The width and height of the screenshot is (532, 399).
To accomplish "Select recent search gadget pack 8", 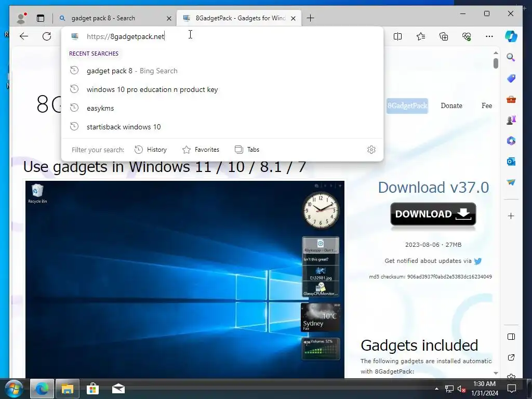I will [222, 71].
